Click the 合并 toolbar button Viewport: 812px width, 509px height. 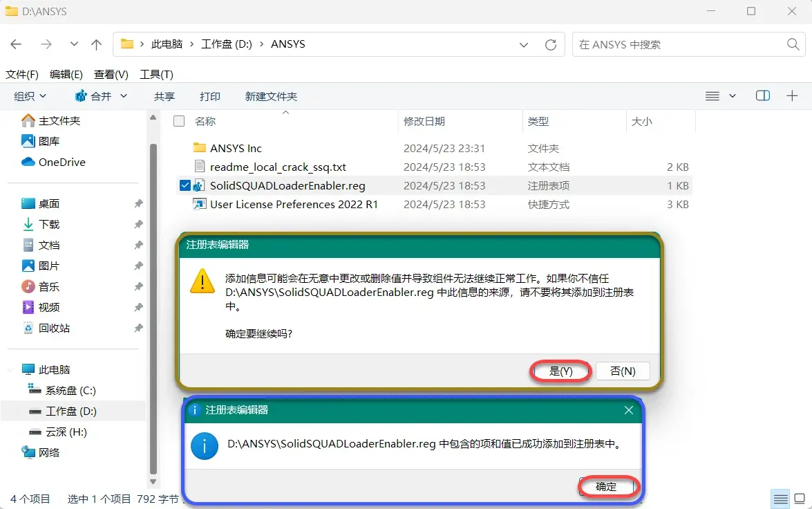tap(93, 96)
